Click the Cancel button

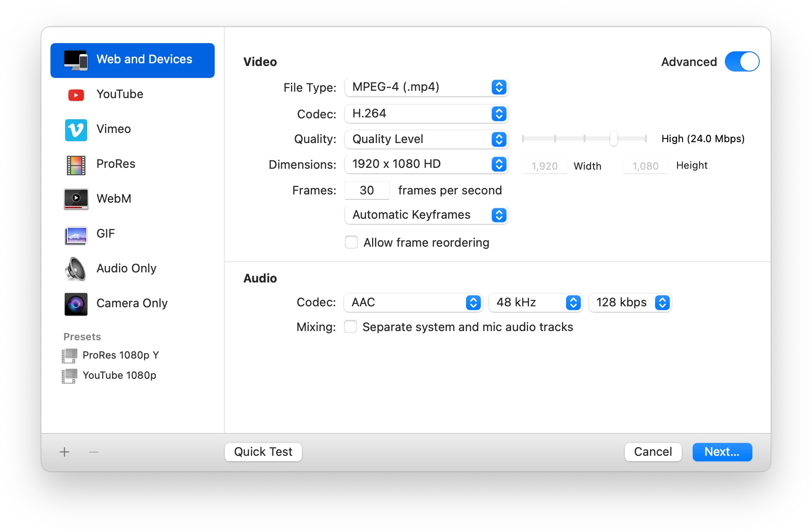(x=653, y=452)
